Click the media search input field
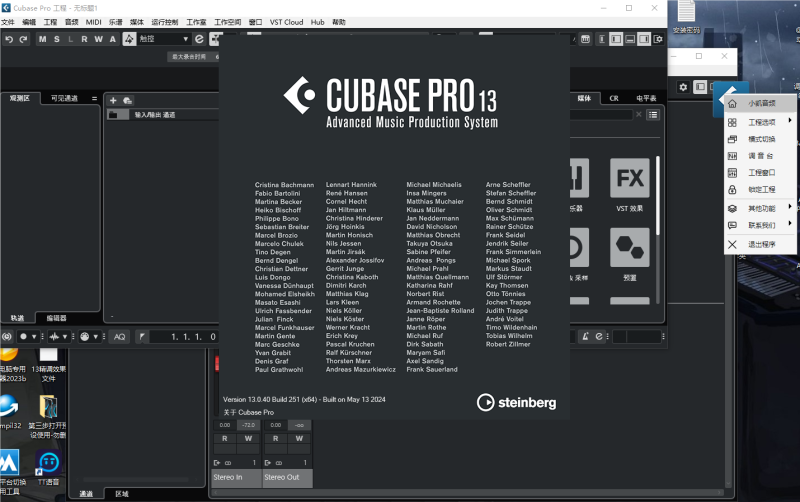 coord(601,115)
